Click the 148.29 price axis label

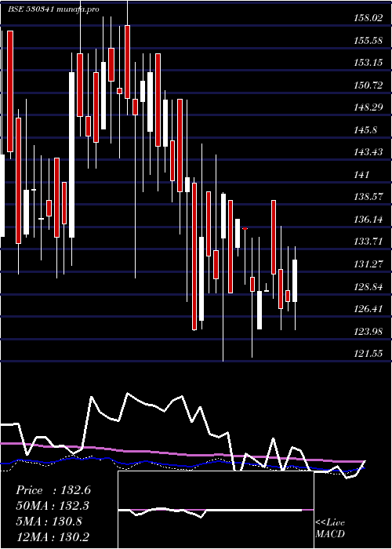368,107
